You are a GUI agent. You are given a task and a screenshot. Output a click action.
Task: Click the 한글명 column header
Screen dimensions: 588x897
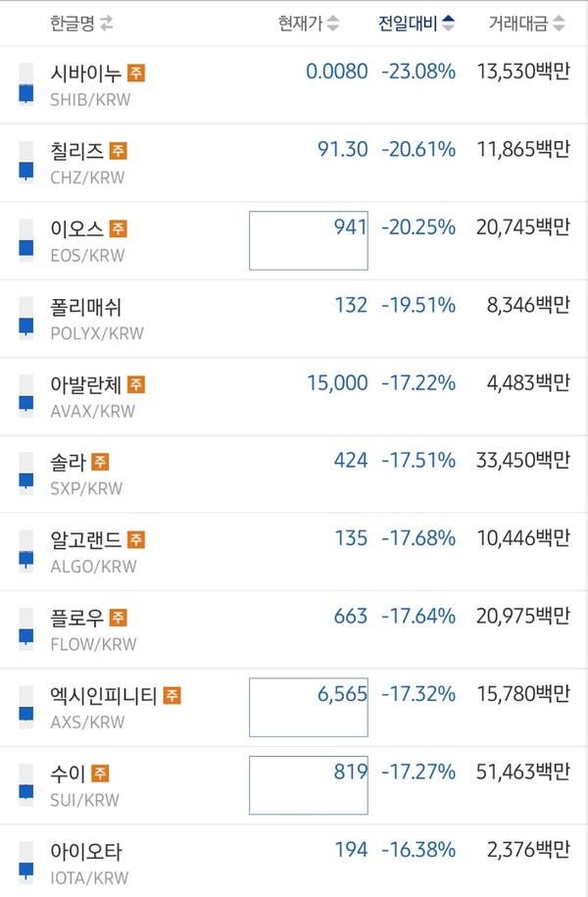73,24
